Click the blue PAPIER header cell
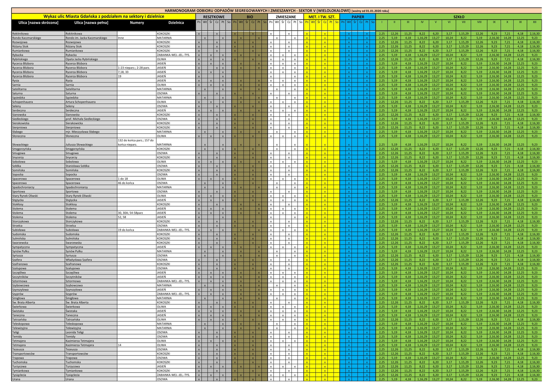 (x=358, y=17)
